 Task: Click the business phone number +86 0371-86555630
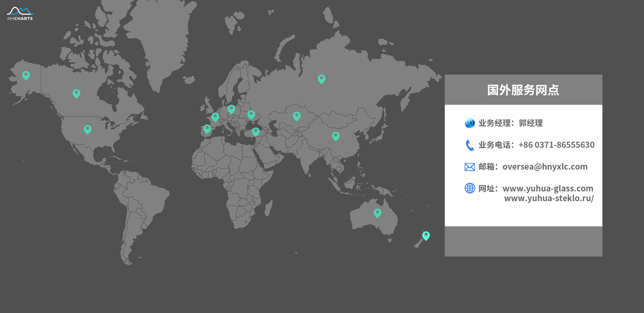(556, 145)
